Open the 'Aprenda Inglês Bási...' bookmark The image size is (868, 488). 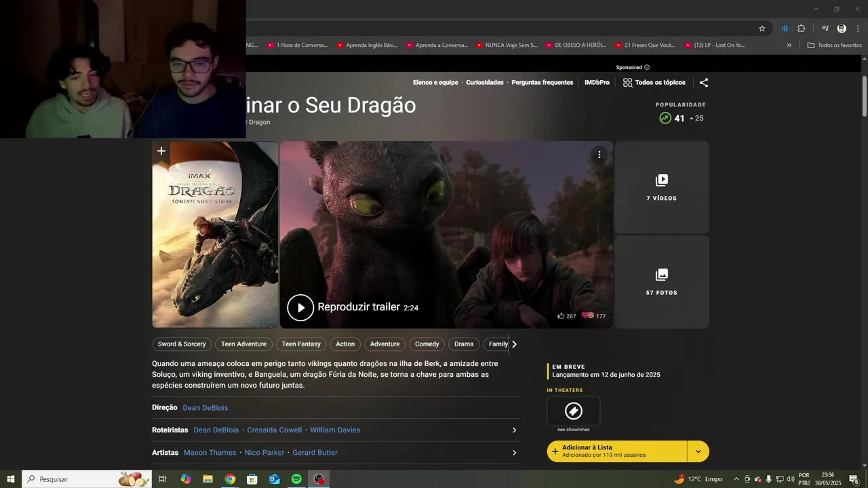367,45
